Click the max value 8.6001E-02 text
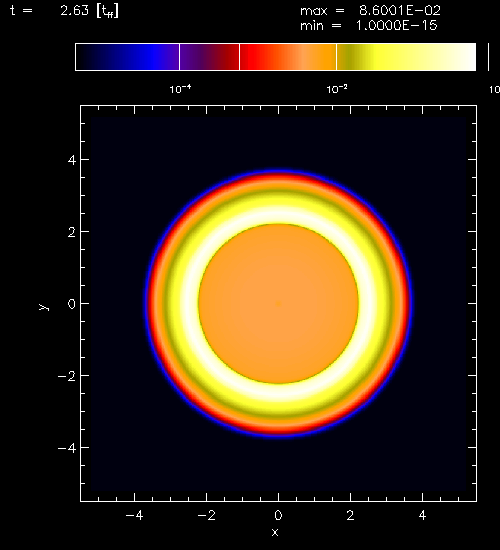Viewport: 500px width, 550px height. pyautogui.click(x=400, y=11)
